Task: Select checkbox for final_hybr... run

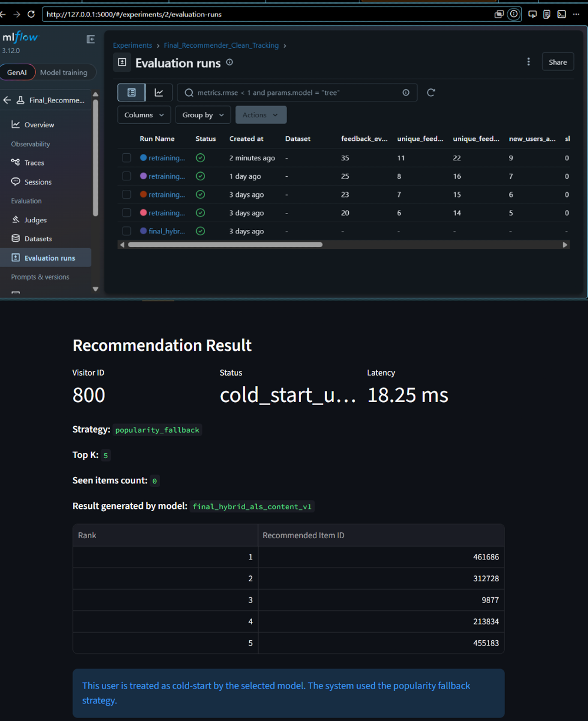Action: pyautogui.click(x=127, y=231)
